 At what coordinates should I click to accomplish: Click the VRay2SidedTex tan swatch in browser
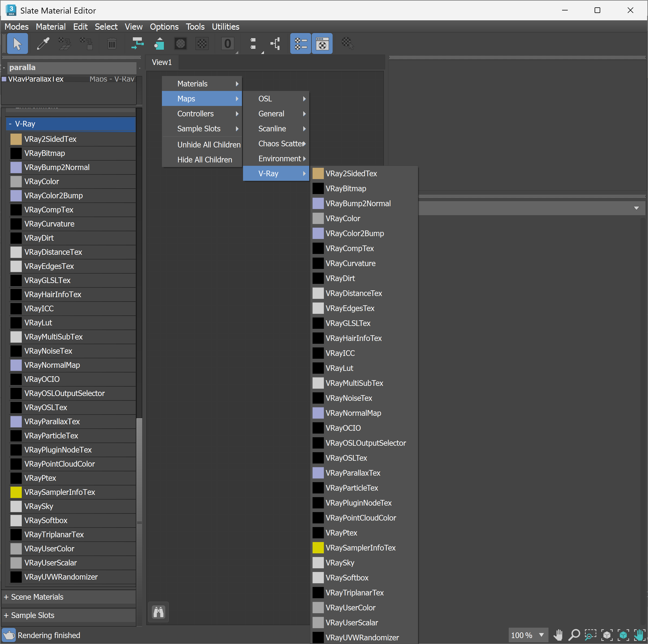16,139
